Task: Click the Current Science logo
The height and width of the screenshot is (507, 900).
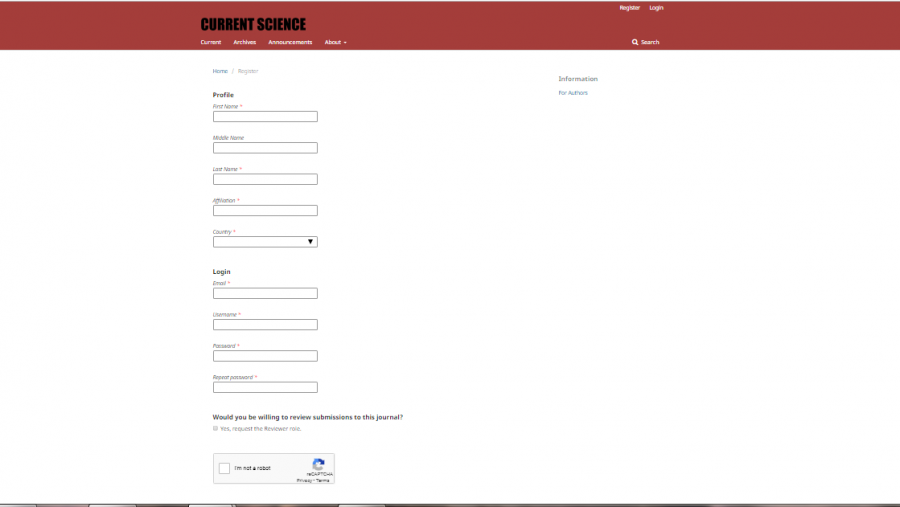Action: tap(253, 24)
